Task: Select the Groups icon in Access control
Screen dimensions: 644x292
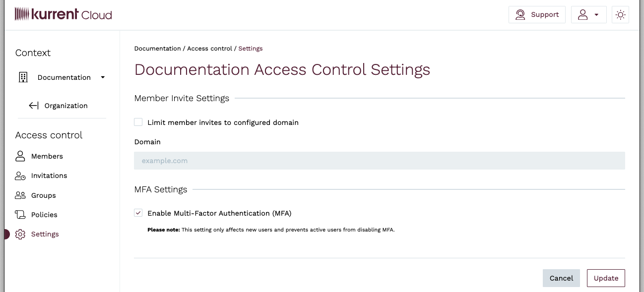Action: click(x=20, y=195)
